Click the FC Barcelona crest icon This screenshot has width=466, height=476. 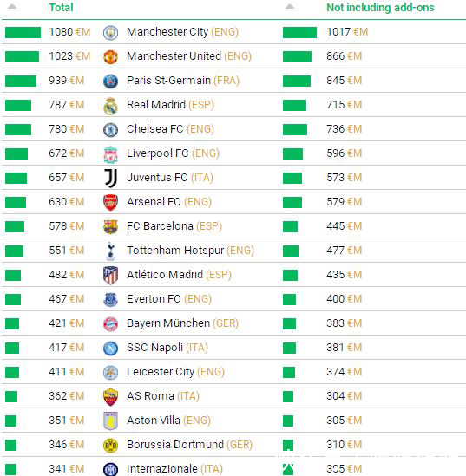(110, 227)
